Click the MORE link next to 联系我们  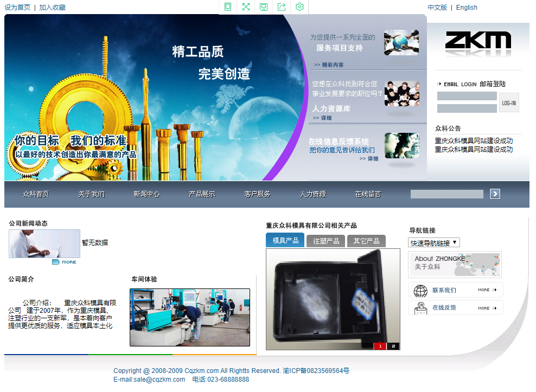point(487,290)
